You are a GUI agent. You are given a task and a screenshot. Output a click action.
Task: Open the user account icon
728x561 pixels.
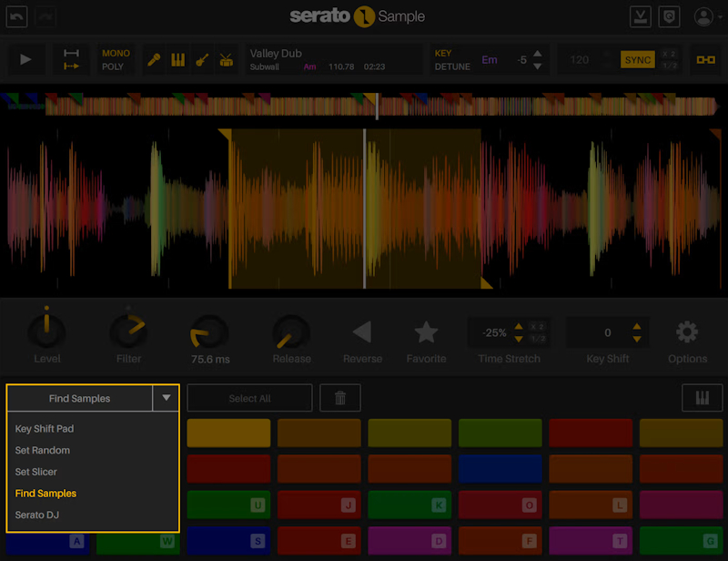tap(703, 16)
